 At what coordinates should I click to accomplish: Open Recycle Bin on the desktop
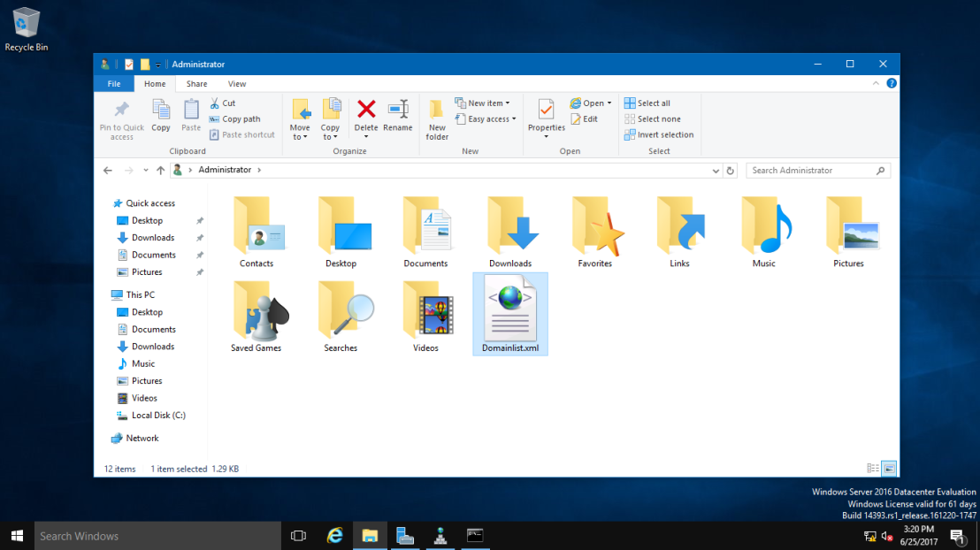coord(26,29)
